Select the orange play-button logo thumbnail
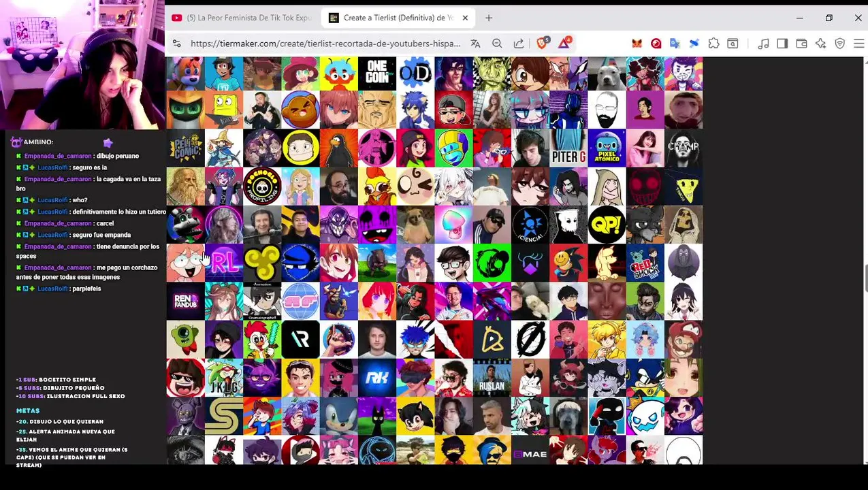 point(492,339)
